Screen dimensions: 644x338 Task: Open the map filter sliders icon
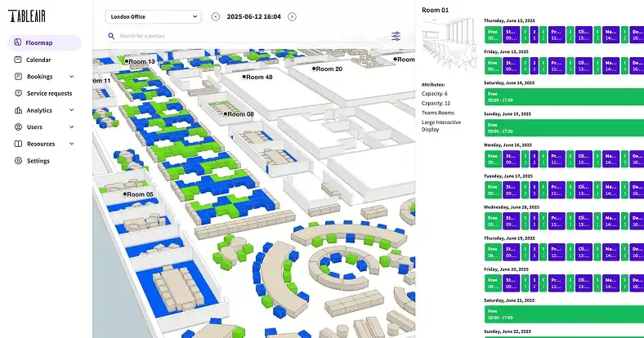coord(396,36)
